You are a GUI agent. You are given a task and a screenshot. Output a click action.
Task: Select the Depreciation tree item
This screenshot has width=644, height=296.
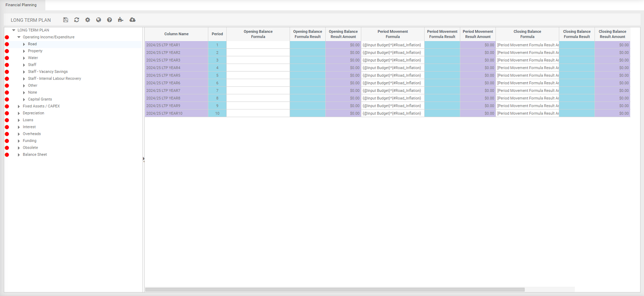click(33, 113)
